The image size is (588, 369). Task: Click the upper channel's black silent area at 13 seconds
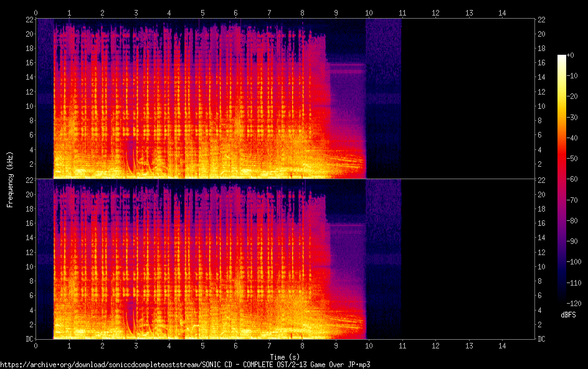point(468,98)
